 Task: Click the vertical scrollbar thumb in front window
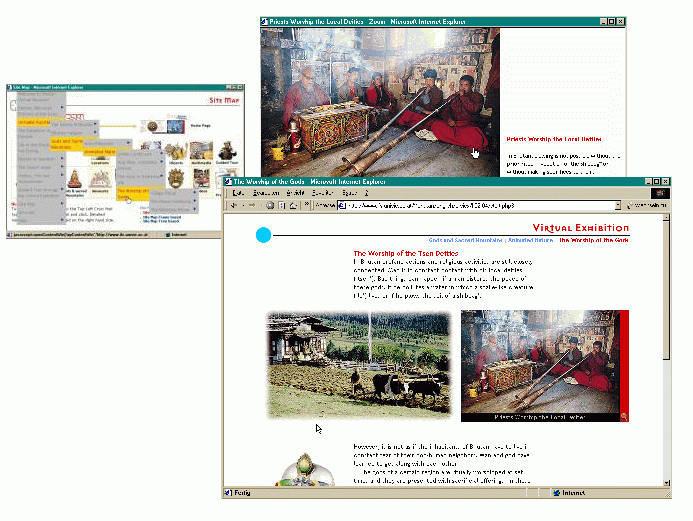[x=666, y=290]
